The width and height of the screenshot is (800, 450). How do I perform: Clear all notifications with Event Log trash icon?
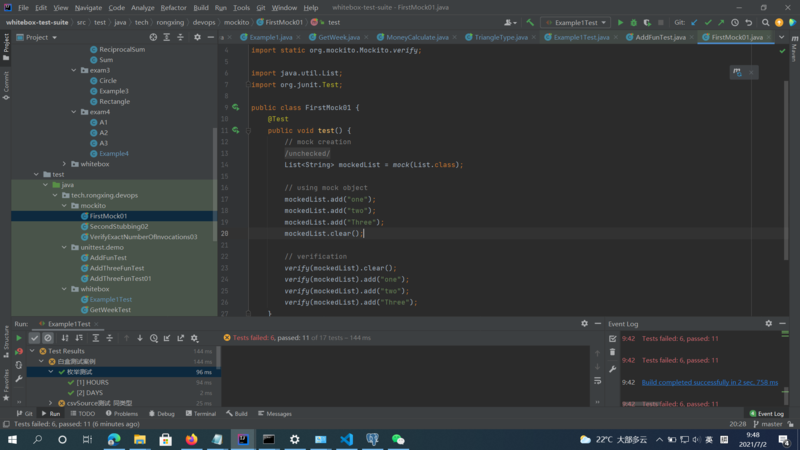[613, 352]
